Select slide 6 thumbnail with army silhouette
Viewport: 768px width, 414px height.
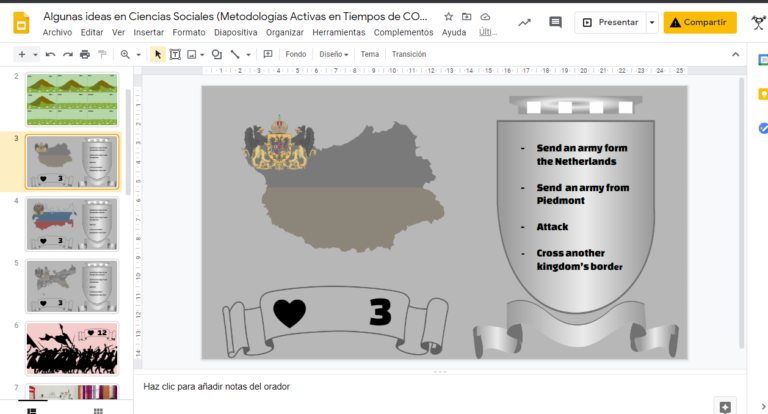[72, 348]
